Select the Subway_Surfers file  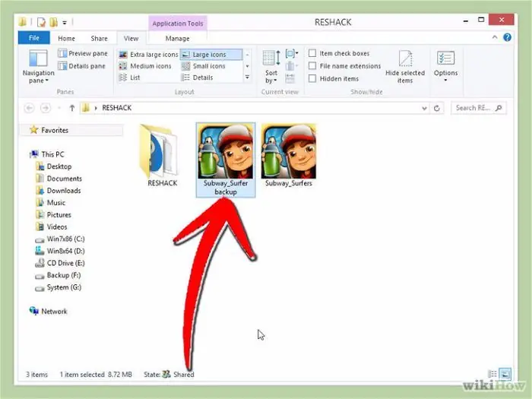288,156
